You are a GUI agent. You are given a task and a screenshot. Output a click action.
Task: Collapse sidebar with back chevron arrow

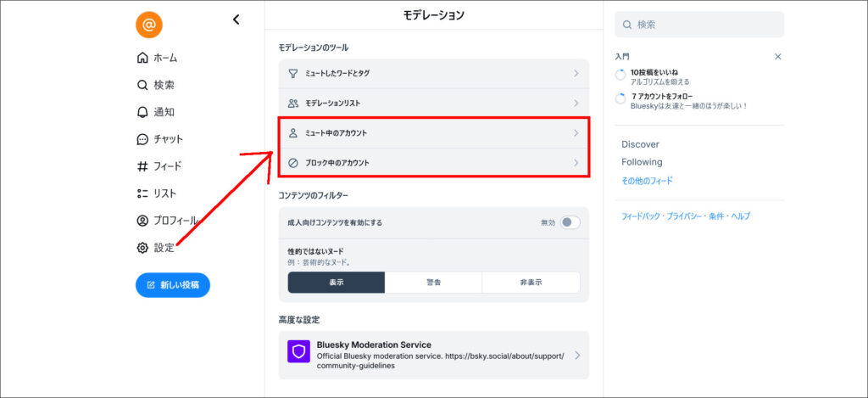[x=236, y=20]
